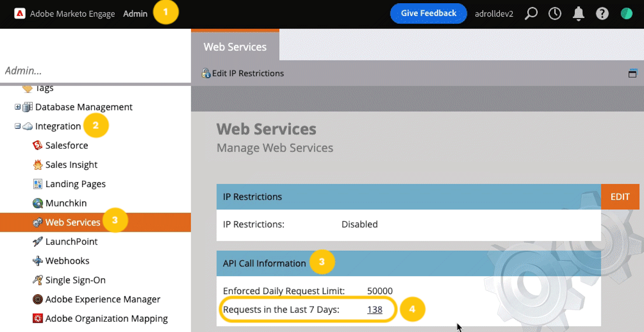Click Adobe Marketo Engage title
Viewport: 644px width, 332px height.
[72, 14]
